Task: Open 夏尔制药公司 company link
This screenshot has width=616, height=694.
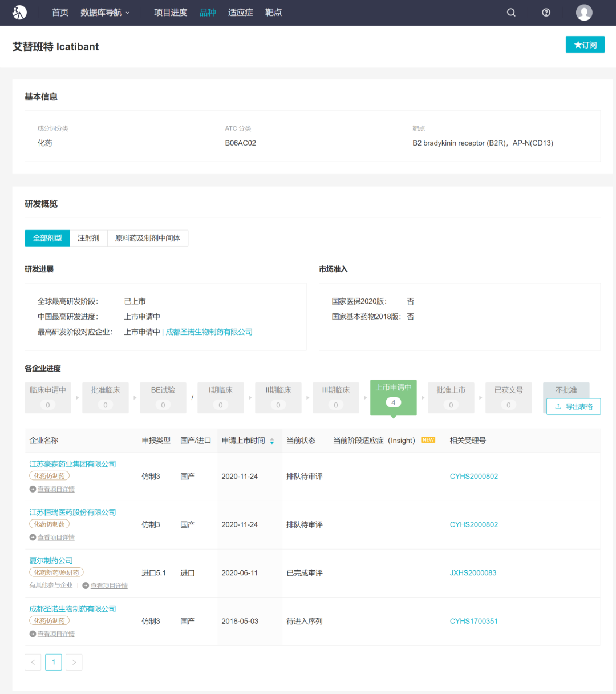Action: [51, 560]
